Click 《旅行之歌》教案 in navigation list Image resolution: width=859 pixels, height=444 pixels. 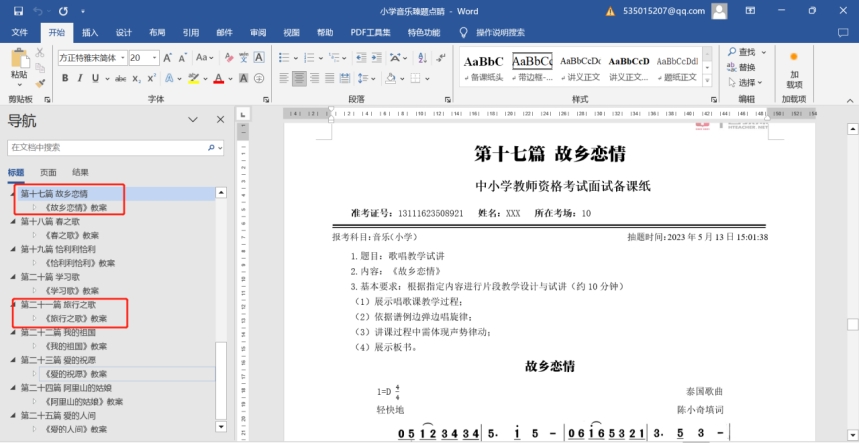76,318
